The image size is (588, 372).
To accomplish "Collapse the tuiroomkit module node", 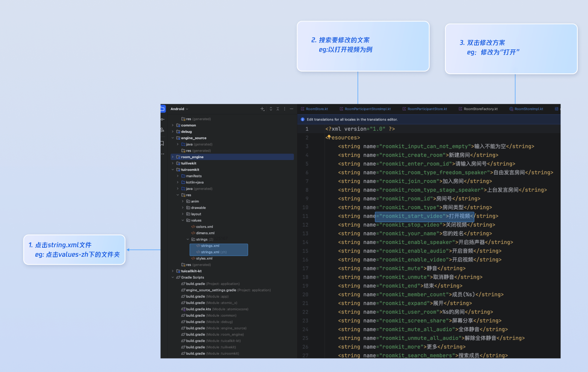I will [x=173, y=170].
